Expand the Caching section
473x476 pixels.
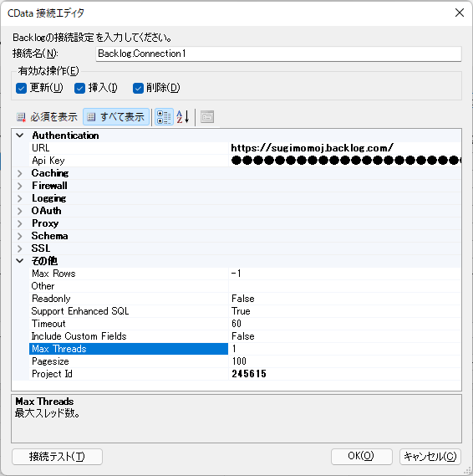pyautogui.click(x=20, y=173)
